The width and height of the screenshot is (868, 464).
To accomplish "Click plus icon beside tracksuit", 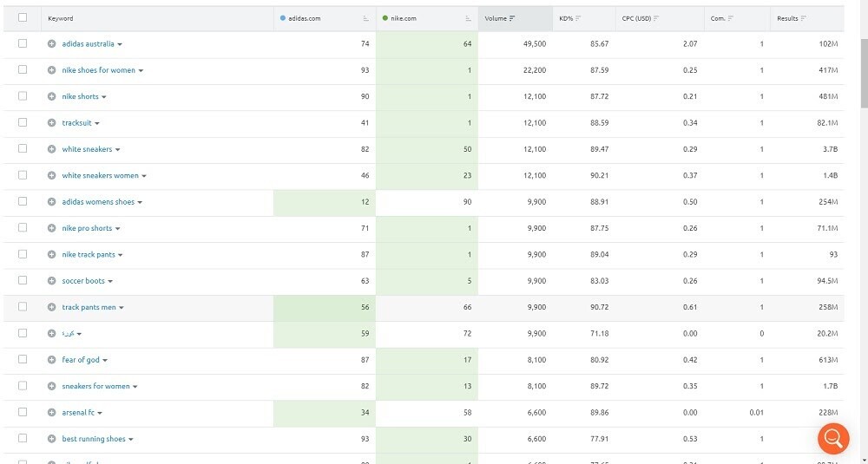I will tap(51, 123).
